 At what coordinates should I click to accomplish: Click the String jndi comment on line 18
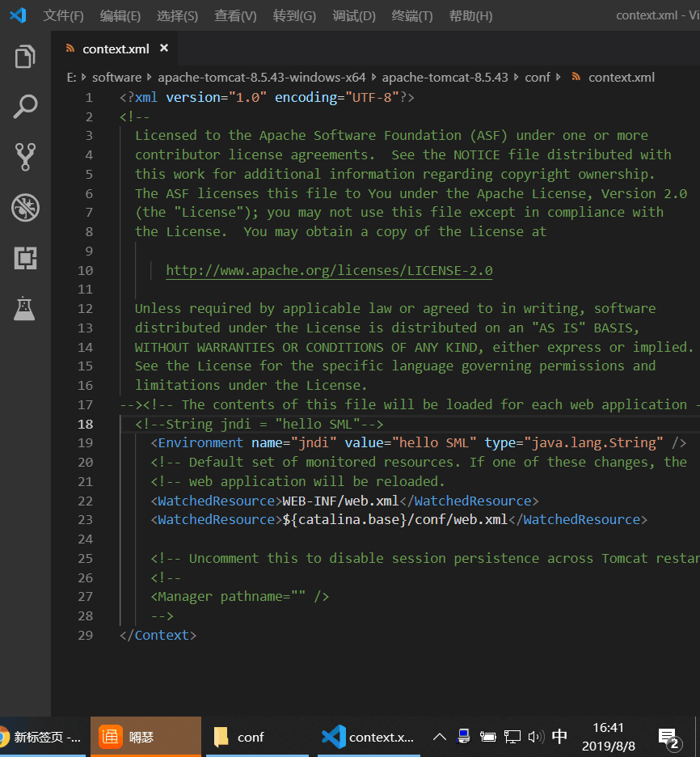click(259, 424)
